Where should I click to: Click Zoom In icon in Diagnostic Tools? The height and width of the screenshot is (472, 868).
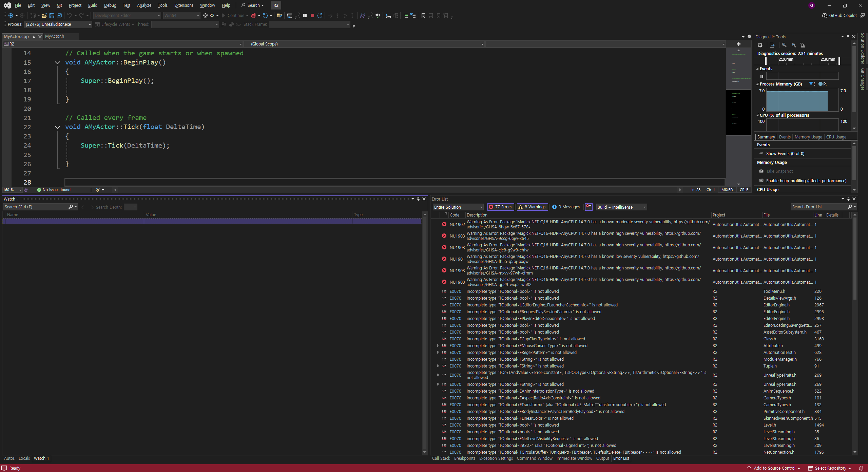(x=784, y=45)
